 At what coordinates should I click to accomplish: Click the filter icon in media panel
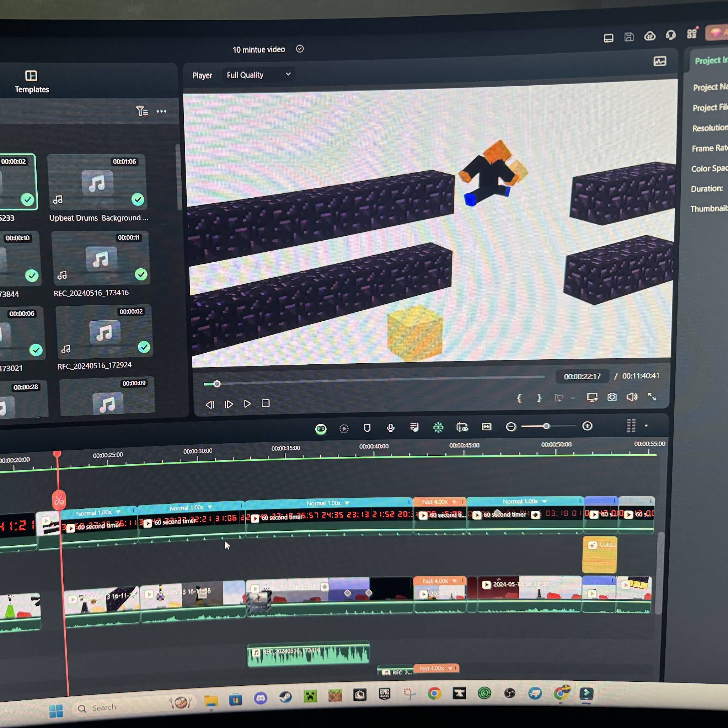[142, 111]
